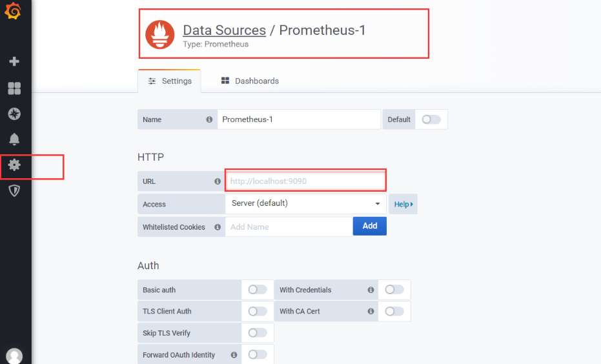This screenshot has width=601, height=364.
Task: Select the Settings tab
Action: (x=169, y=81)
